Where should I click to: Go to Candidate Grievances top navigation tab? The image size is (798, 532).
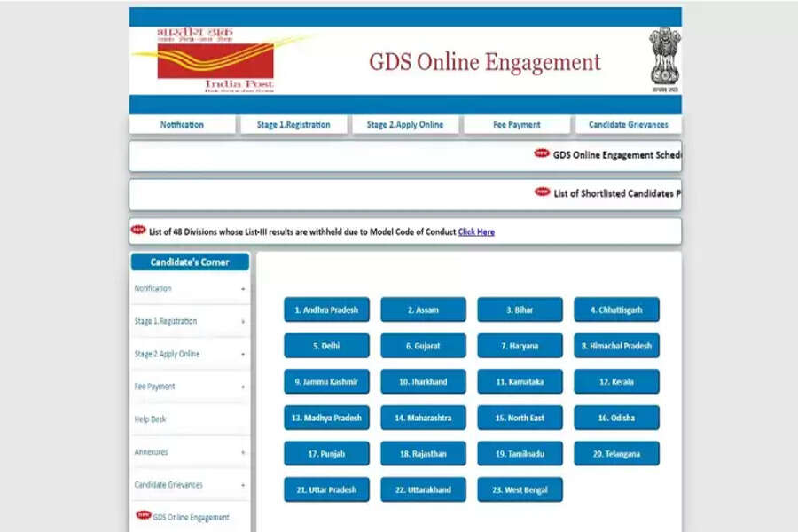[x=628, y=125]
